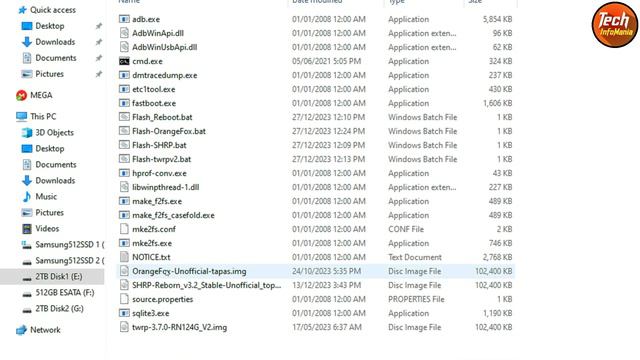Click the 1,190 KB size value
Viewport: 640px width, 360px height.
tap(498, 313)
